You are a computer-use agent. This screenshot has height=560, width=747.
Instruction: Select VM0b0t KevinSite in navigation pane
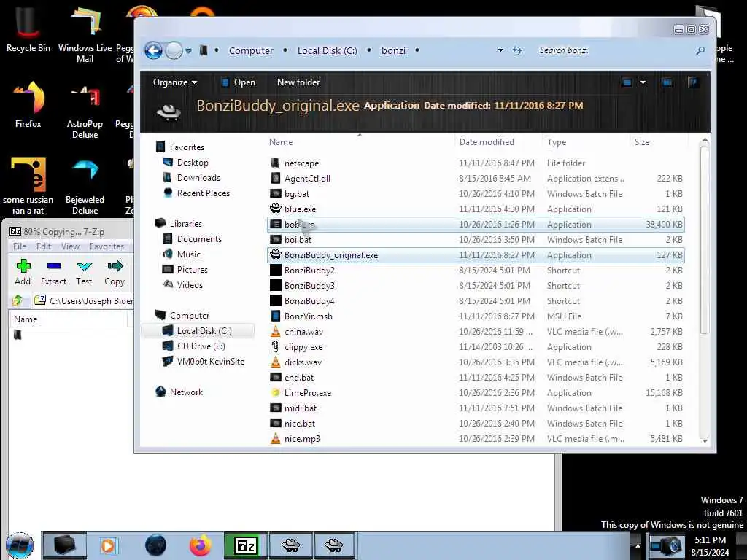tap(211, 362)
